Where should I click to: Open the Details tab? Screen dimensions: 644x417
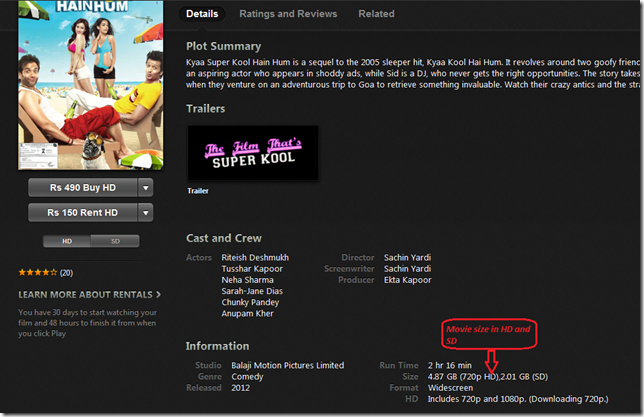(x=202, y=14)
